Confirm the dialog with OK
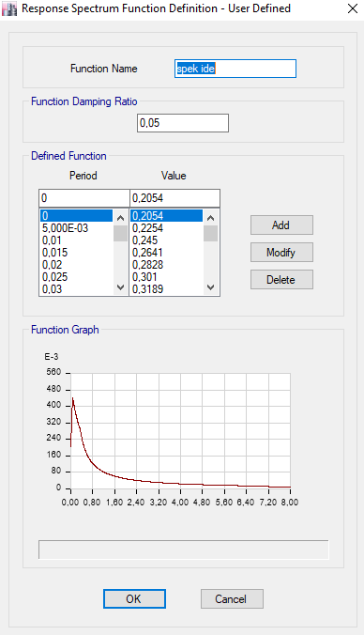 pos(134,598)
